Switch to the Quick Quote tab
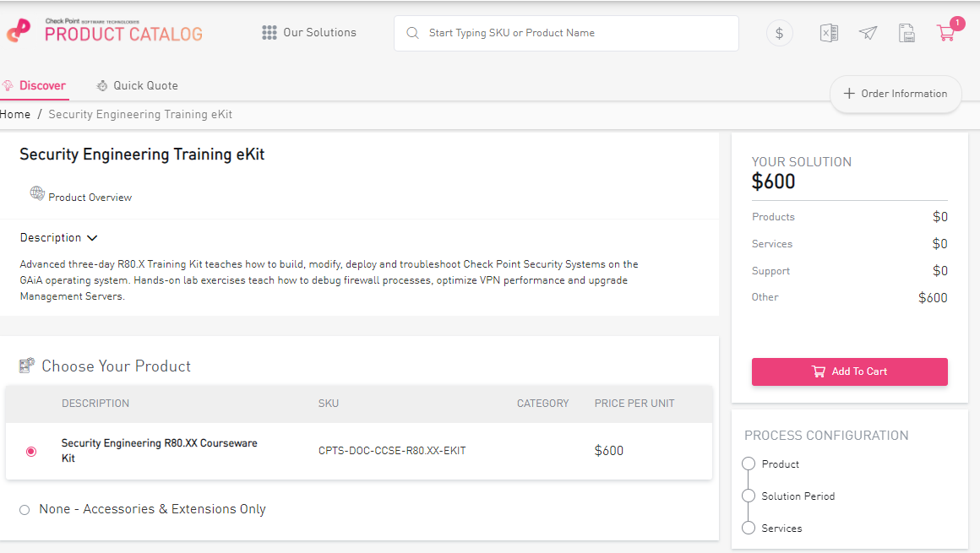 [x=137, y=85]
